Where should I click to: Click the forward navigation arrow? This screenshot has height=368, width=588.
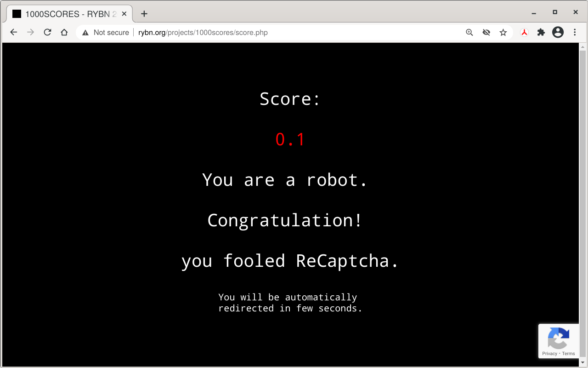(x=30, y=32)
